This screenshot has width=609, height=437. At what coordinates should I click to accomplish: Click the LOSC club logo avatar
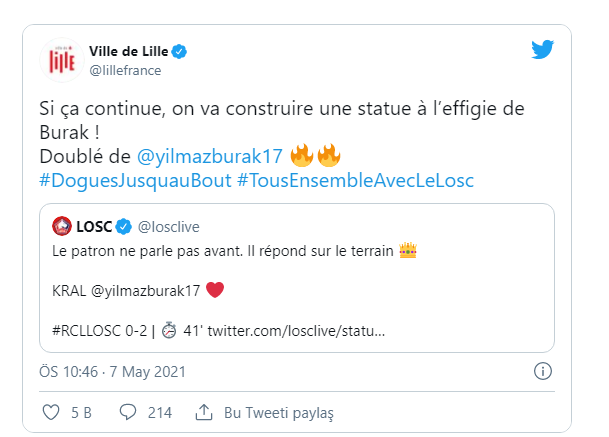(62, 226)
